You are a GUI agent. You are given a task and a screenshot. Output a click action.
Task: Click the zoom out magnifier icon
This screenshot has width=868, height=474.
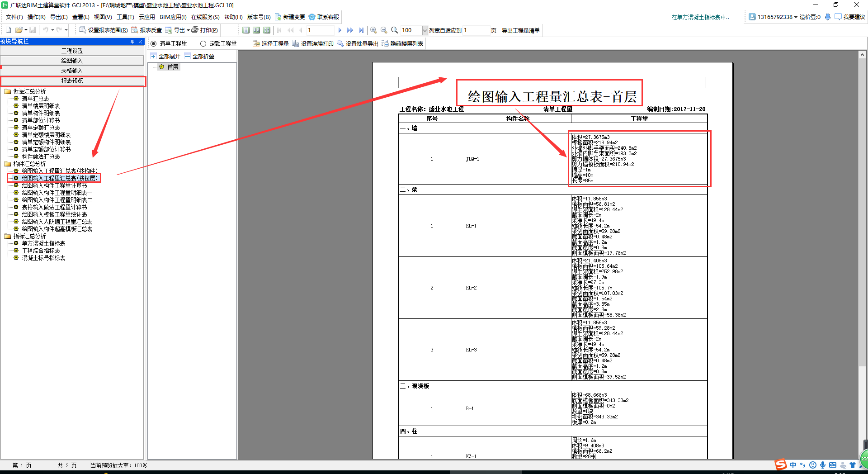click(384, 30)
